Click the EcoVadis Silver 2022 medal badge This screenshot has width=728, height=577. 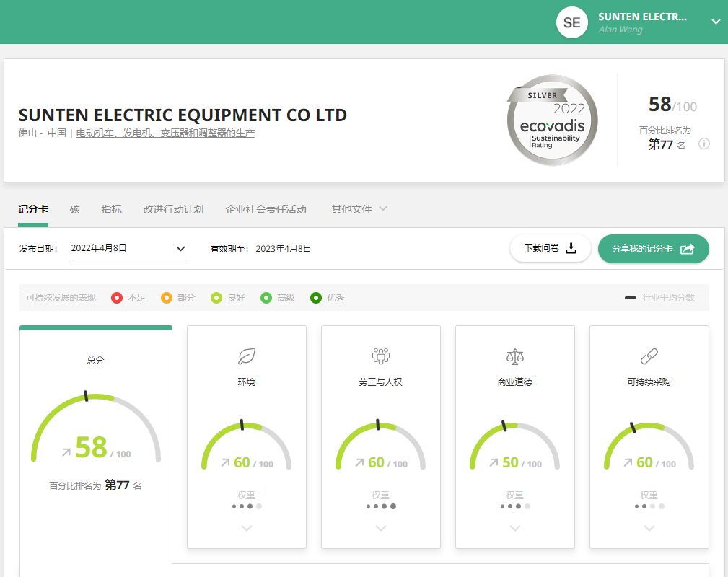(x=552, y=120)
